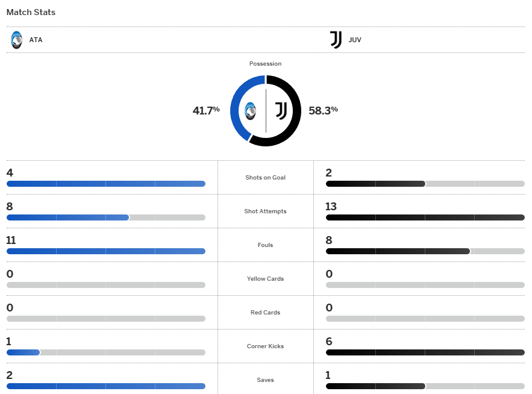Open the ATA team abbreviation link
Image resolution: width=532 pixels, height=394 pixels.
click(x=36, y=40)
